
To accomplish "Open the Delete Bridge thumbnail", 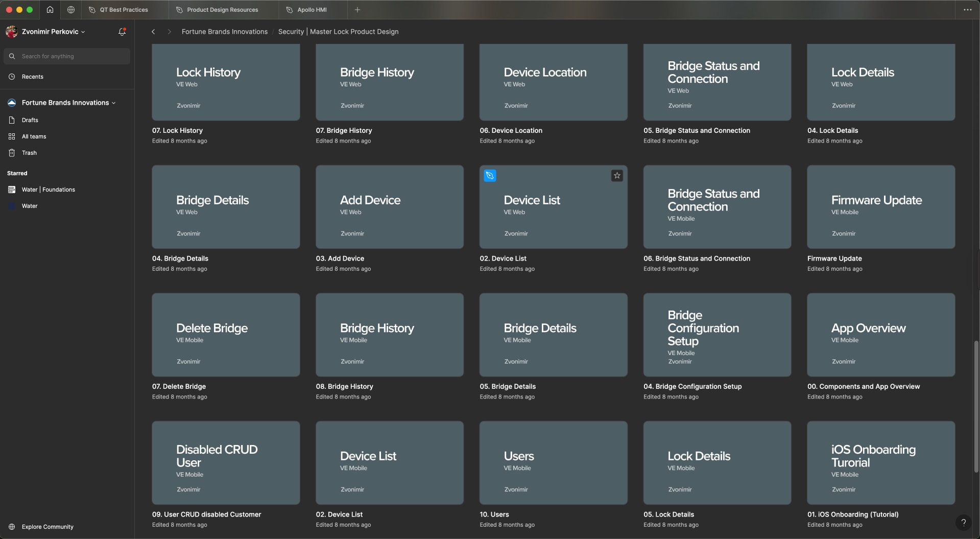I will (226, 335).
